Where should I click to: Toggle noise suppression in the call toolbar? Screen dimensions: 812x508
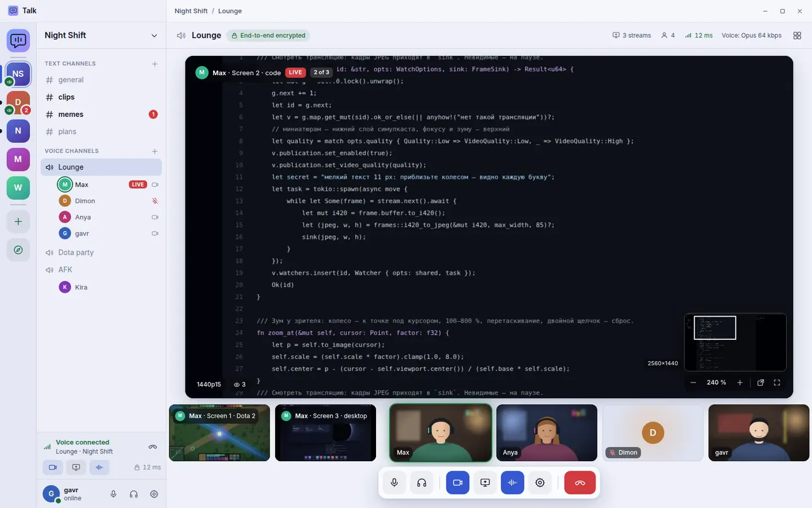[512, 483]
